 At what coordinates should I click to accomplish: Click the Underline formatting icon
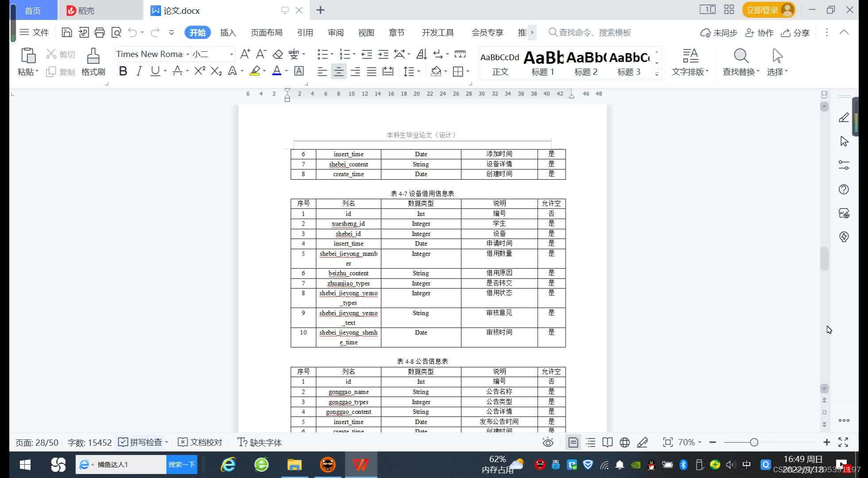click(154, 72)
